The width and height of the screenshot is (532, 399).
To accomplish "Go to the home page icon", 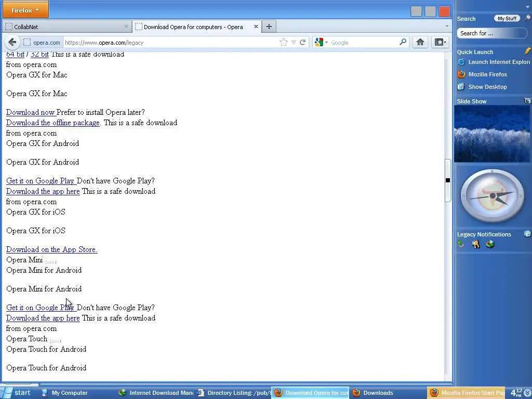I will click(420, 42).
